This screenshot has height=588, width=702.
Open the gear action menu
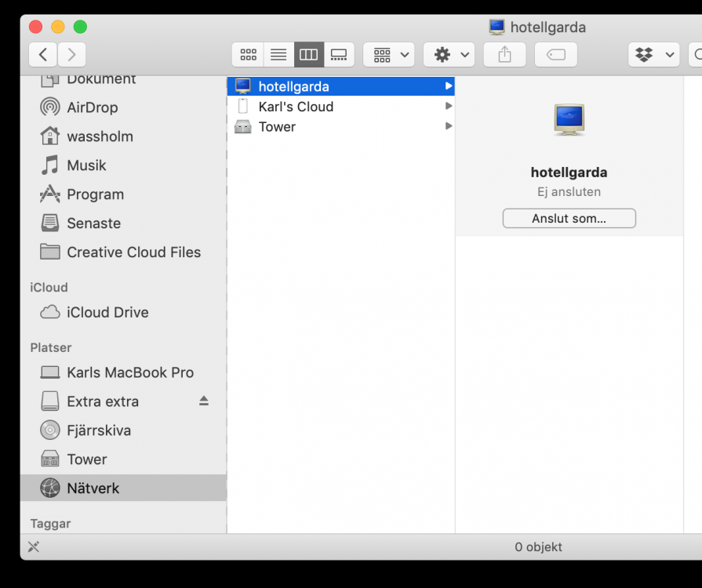(x=449, y=55)
